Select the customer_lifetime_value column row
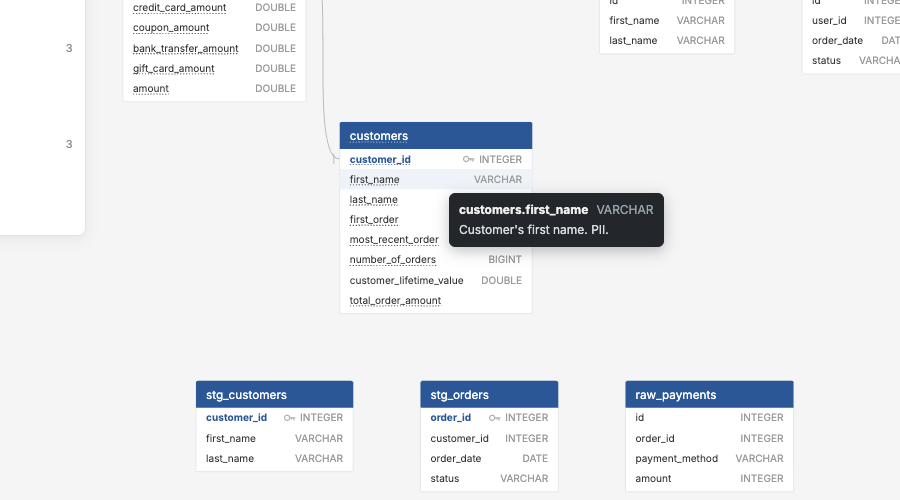Screen dimensions: 900x500 pyautogui.click(x=436, y=280)
